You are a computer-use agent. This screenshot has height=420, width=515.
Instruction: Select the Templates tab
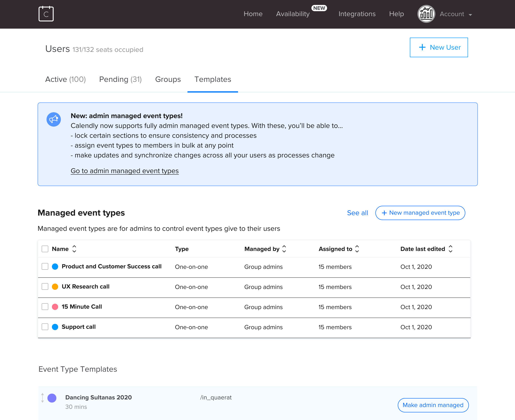(x=213, y=79)
